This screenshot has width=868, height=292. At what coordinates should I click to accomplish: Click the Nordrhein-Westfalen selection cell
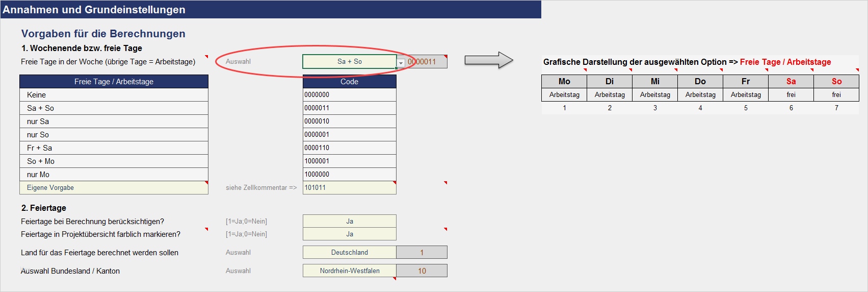(x=349, y=271)
